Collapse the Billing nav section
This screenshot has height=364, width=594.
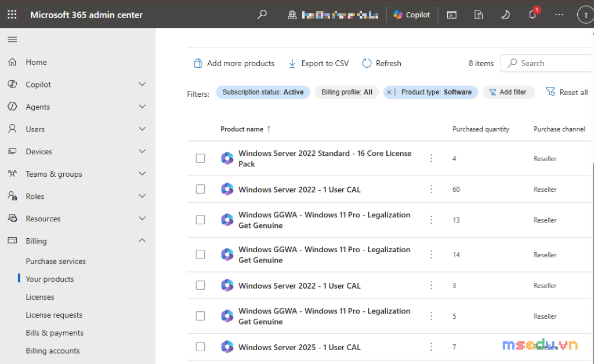(142, 241)
